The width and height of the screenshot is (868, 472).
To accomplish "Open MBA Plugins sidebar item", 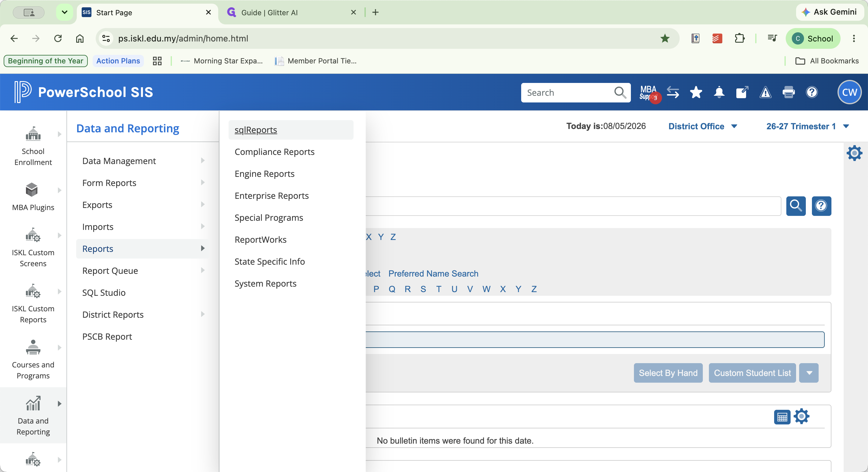I will (x=33, y=196).
